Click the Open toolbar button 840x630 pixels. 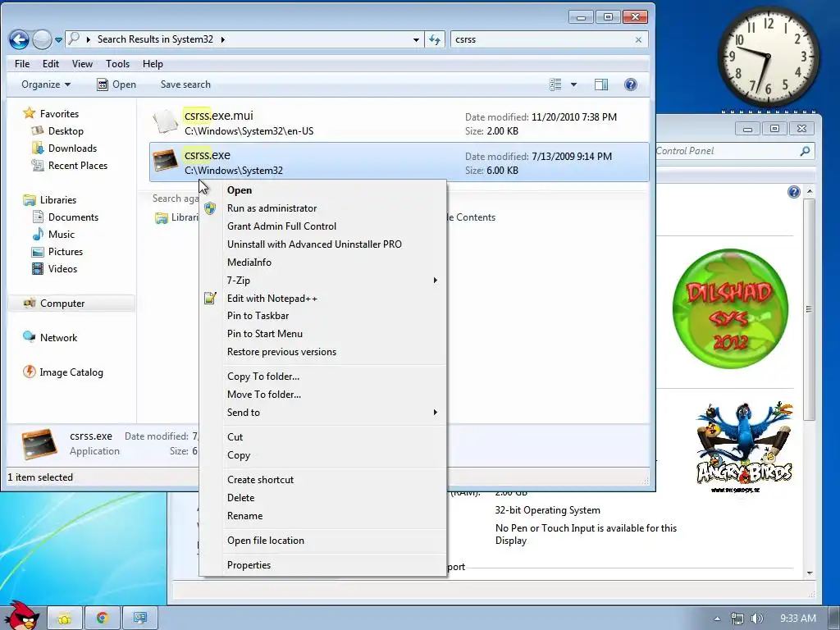click(x=116, y=84)
